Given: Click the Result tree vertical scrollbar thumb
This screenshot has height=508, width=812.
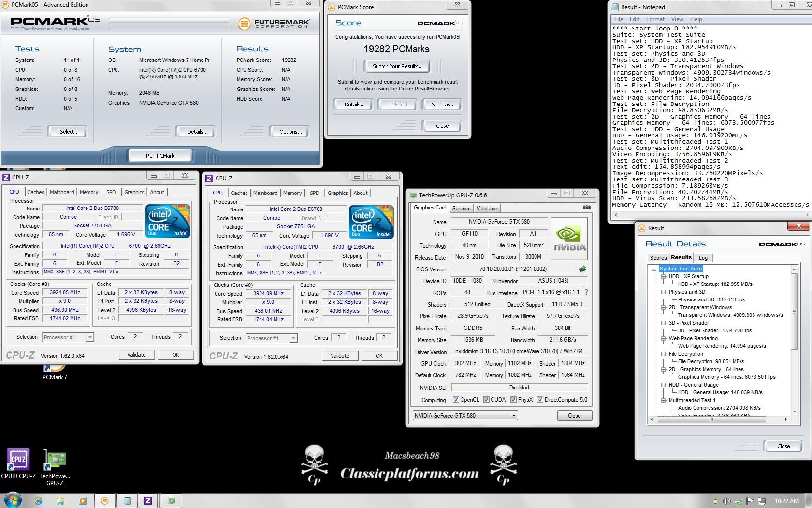Looking at the screenshot, I should pyautogui.click(x=794, y=311).
